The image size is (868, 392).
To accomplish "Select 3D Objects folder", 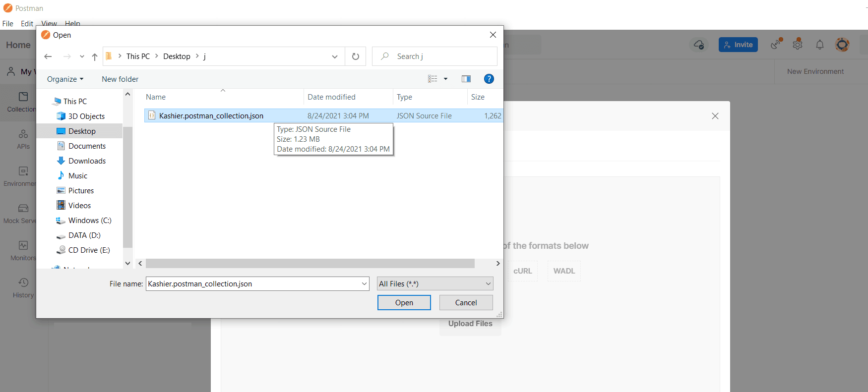I will click(x=86, y=116).
